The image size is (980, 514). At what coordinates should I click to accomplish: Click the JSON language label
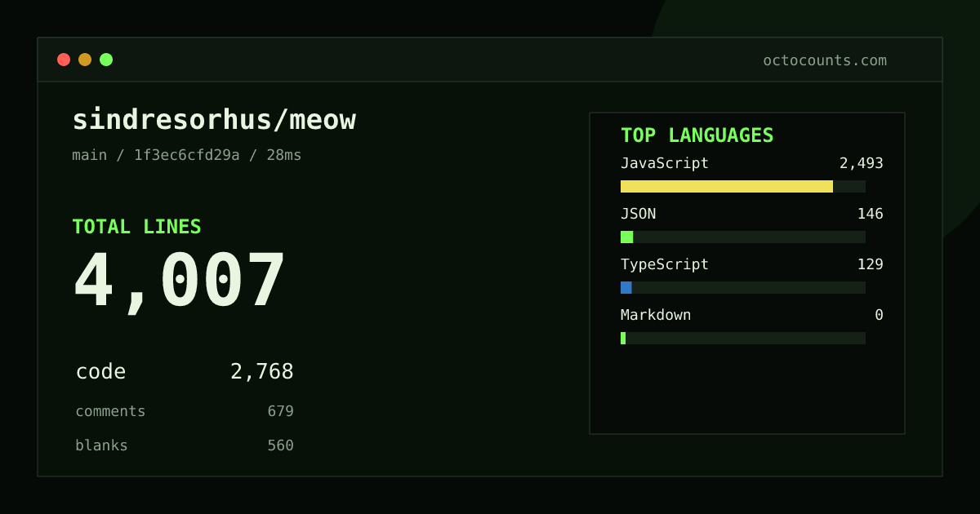pos(638,214)
